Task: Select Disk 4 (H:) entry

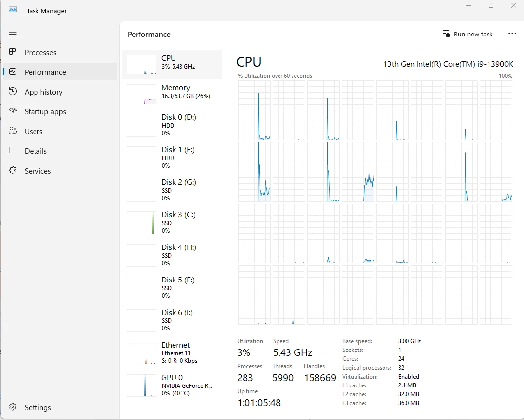Action: [x=172, y=255]
